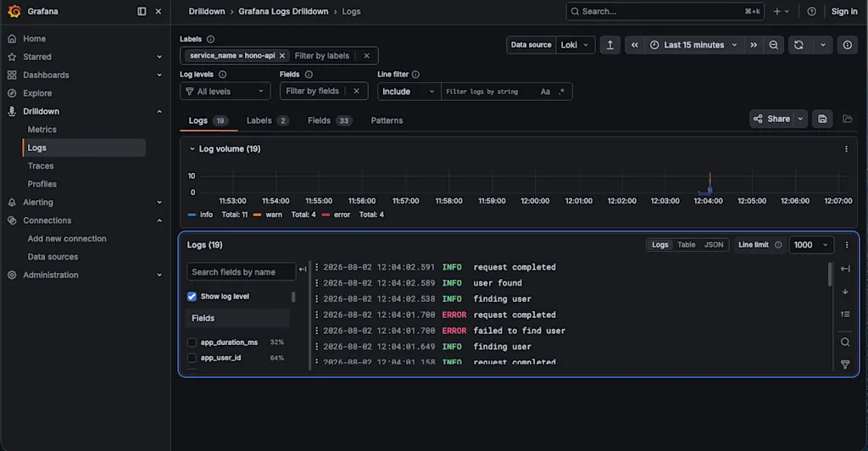Open the Share dropdown arrow

800,119
